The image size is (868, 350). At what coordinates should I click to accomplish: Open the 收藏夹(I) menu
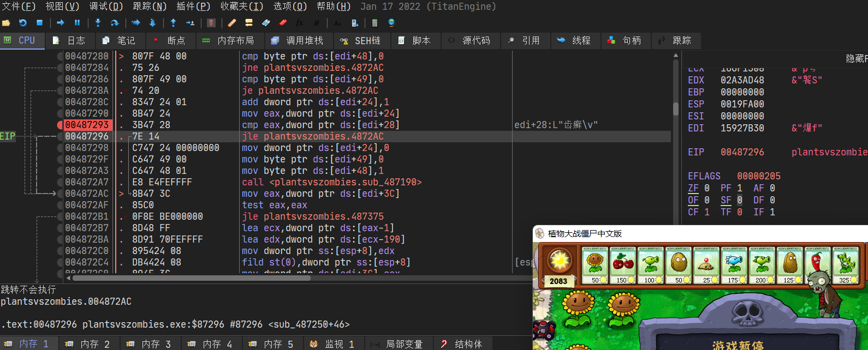(242, 7)
